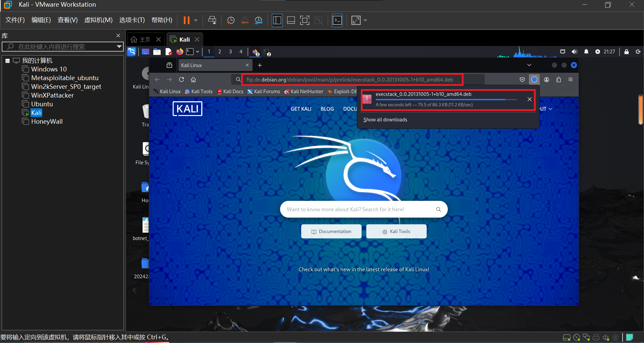Image resolution: width=644 pixels, height=343 pixels.
Task: Click Show all downloads link
Action: click(385, 120)
